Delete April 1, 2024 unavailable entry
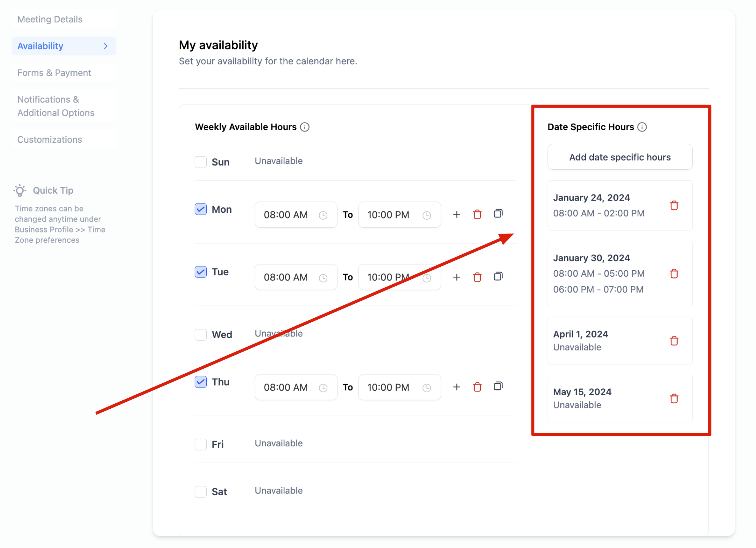Viewport: 756px width, 548px height. click(674, 341)
